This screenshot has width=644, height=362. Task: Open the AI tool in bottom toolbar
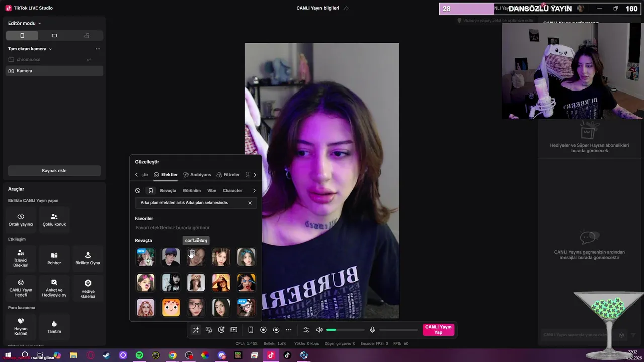[x=221, y=330]
